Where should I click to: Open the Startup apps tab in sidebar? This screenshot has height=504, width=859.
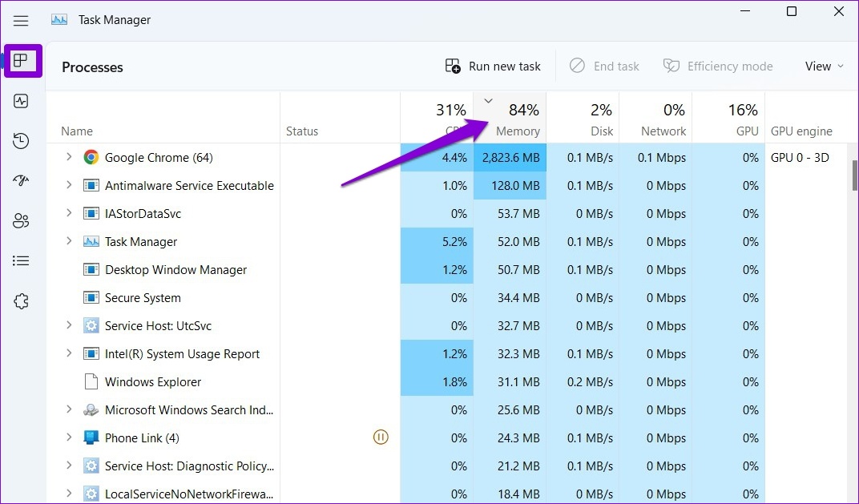(x=21, y=181)
